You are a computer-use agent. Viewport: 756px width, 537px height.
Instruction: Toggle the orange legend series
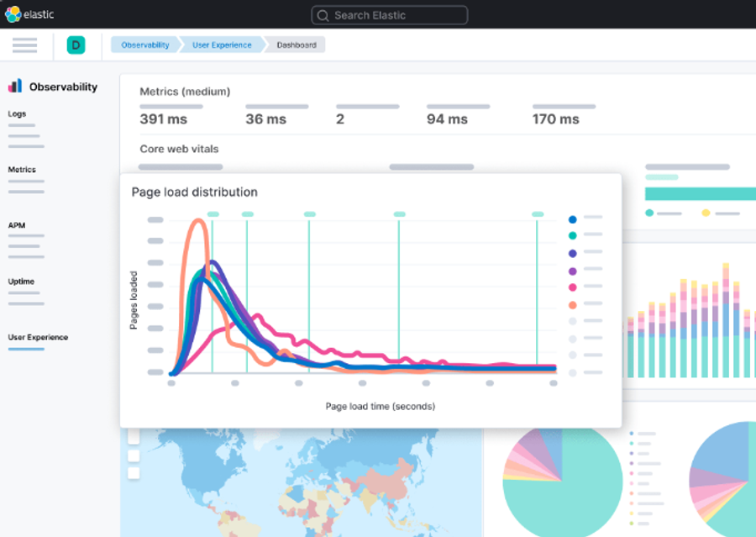pos(572,305)
